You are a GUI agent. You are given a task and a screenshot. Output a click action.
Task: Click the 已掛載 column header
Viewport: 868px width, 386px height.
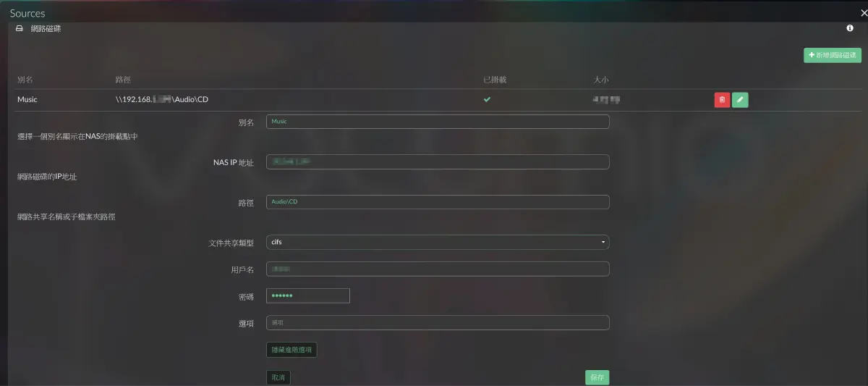pos(495,79)
